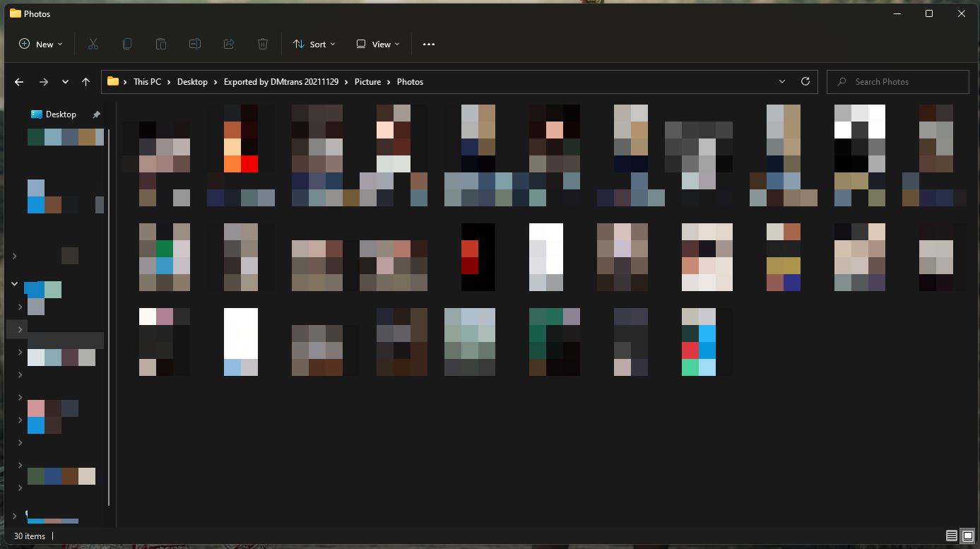Click the Rename icon
The width and height of the screenshot is (980, 549).
(x=195, y=44)
